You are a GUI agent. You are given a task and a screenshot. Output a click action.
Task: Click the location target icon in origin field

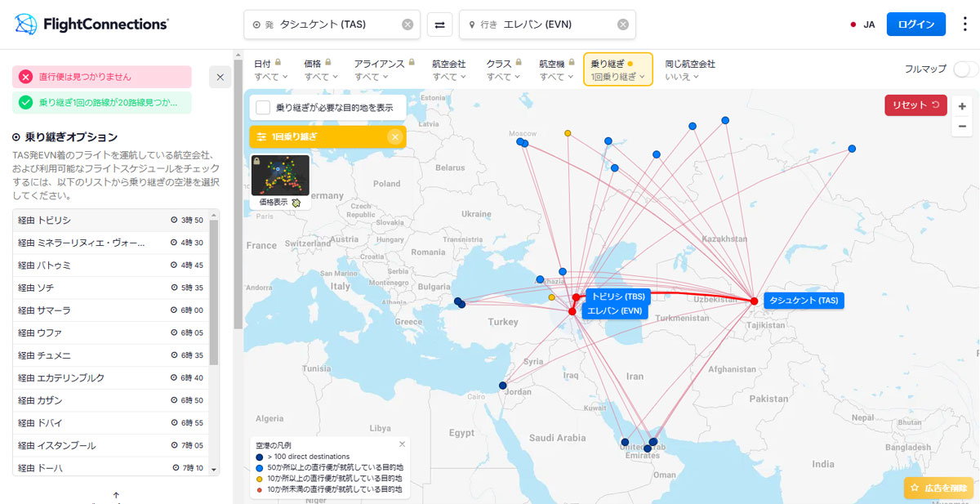[x=256, y=25]
